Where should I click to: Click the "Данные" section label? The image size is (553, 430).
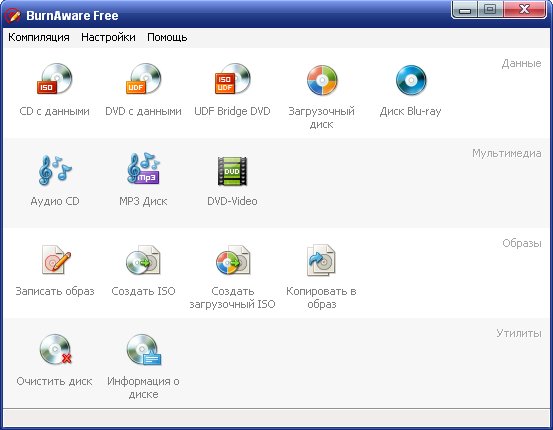tap(521, 63)
